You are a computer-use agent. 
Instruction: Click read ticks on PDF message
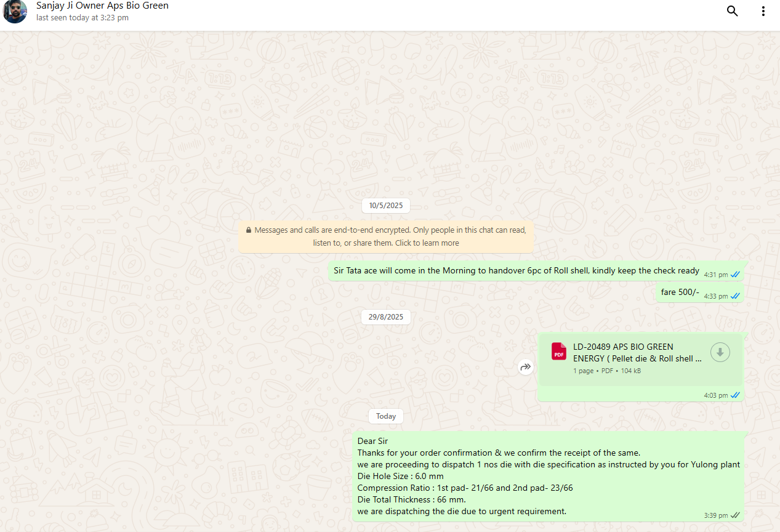tap(735, 395)
